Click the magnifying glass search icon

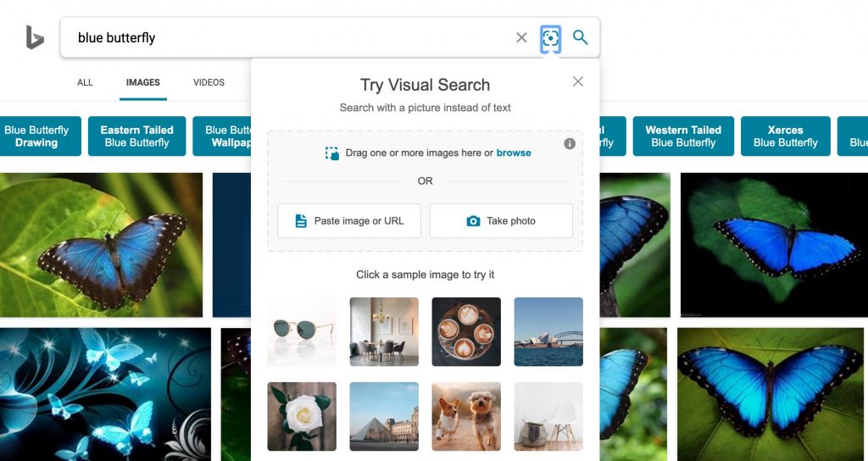coord(581,37)
